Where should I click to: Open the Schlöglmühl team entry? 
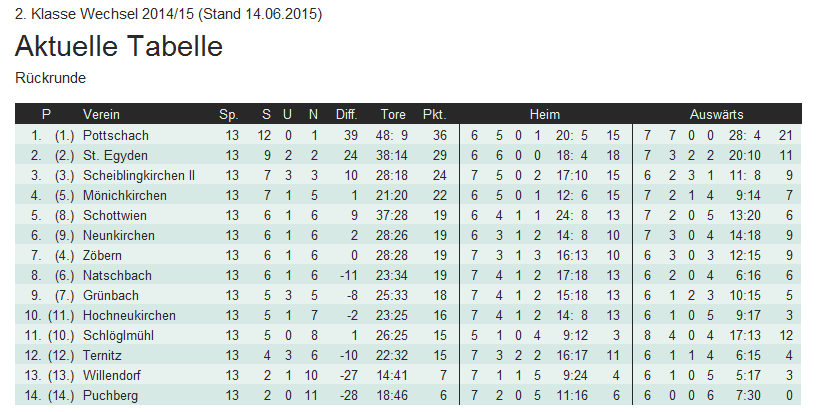121,335
